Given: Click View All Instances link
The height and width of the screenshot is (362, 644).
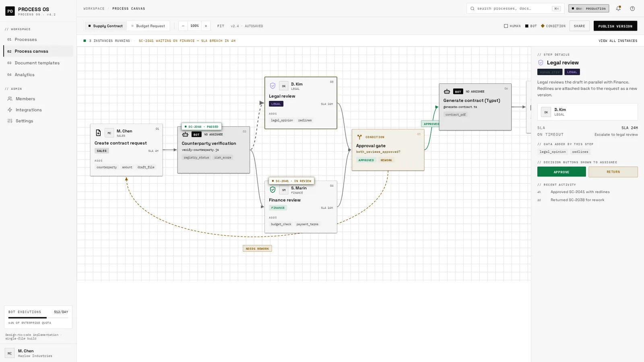Looking at the screenshot, I should pyautogui.click(x=618, y=41).
